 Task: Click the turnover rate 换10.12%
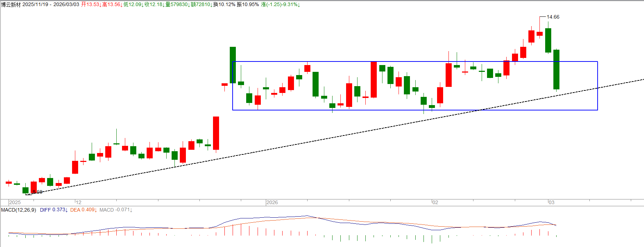pos(224,5)
